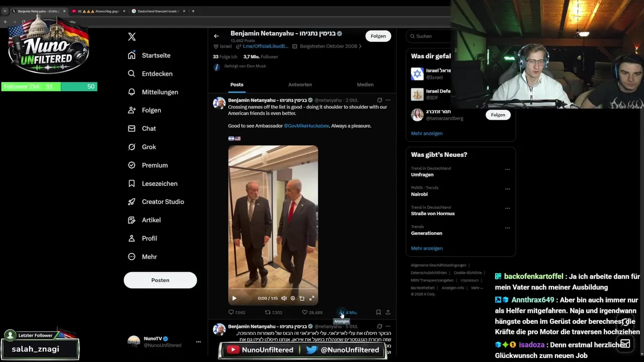Open Mitteilungen notifications

[153, 92]
